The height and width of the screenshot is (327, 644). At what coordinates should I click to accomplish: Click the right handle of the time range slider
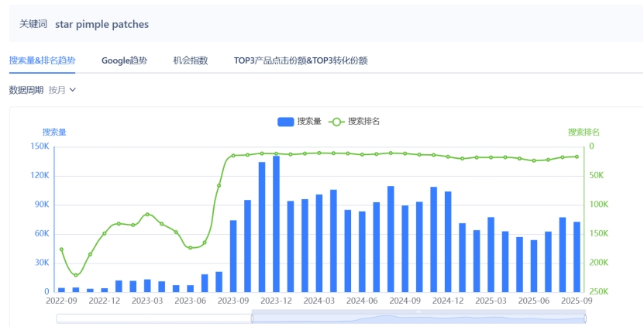point(585,318)
